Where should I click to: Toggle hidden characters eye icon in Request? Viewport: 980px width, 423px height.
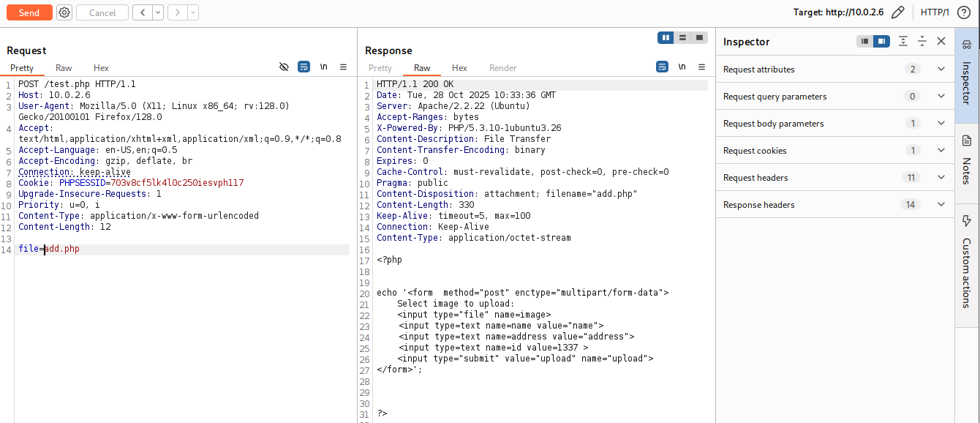click(x=284, y=67)
